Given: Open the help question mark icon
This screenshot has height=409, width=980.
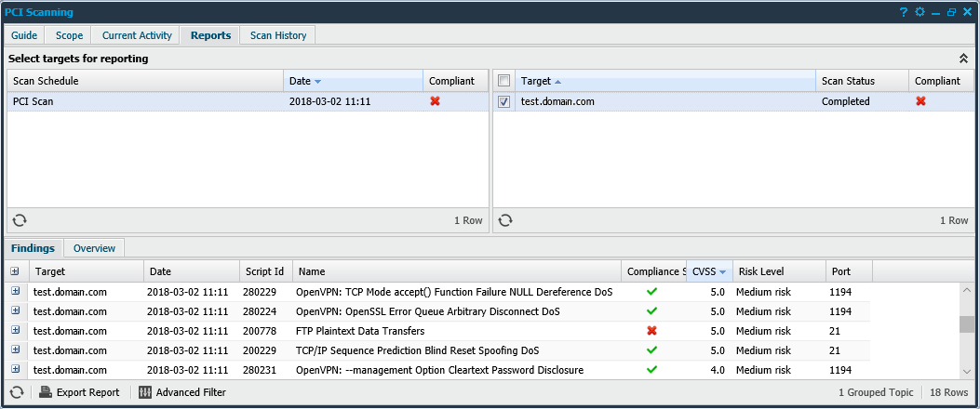Looking at the screenshot, I should 904,13.
